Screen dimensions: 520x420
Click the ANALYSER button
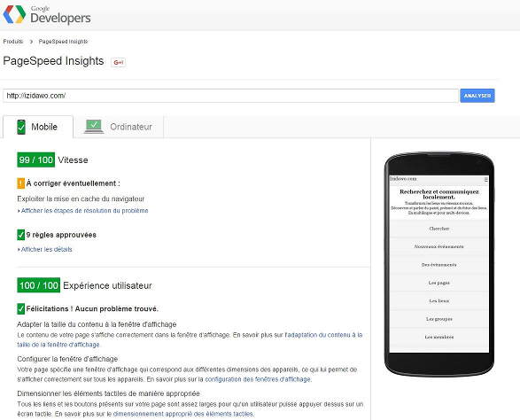pyautogui.click(x=477, y=96)
